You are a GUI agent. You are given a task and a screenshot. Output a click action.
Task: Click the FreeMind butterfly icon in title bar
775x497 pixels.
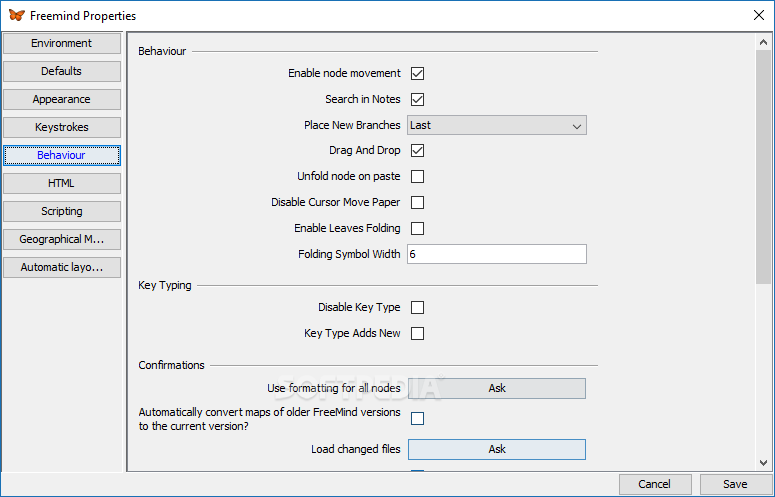pyautogui.click(x=16, y=15)
